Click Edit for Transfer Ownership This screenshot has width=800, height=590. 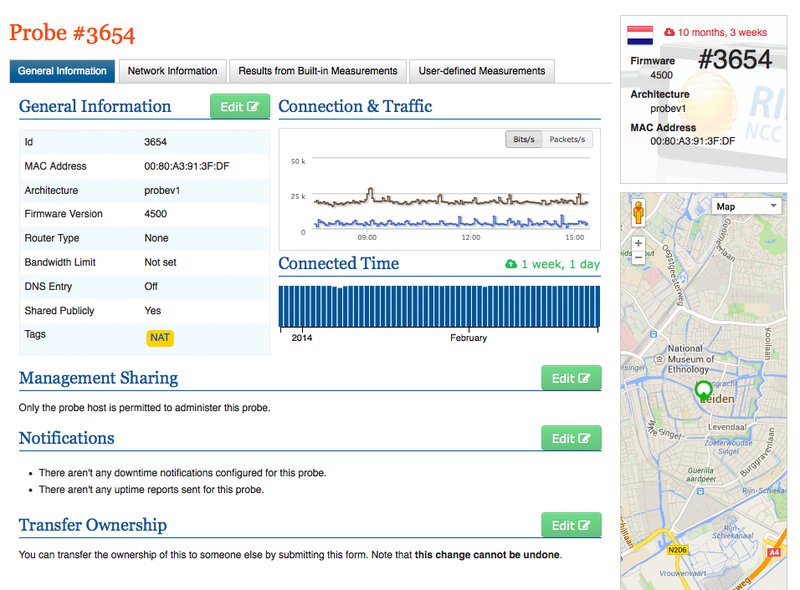click(570, 525)
